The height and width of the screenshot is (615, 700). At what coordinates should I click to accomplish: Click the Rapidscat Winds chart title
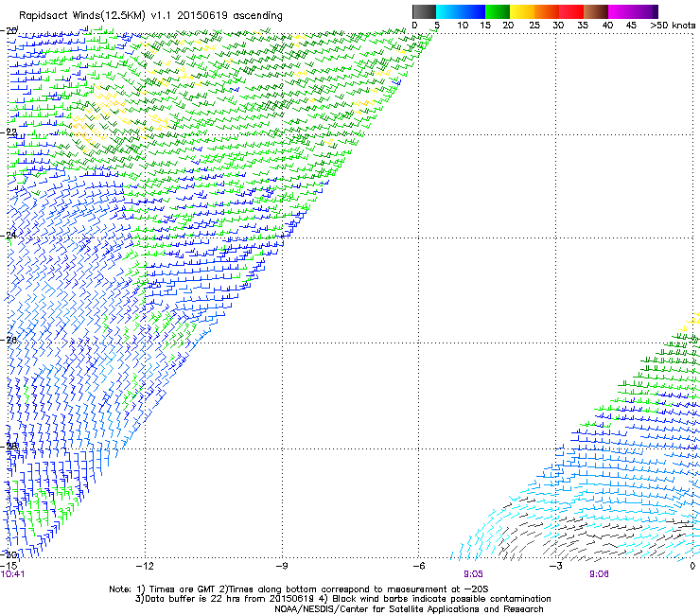click(x=150, y=16)
